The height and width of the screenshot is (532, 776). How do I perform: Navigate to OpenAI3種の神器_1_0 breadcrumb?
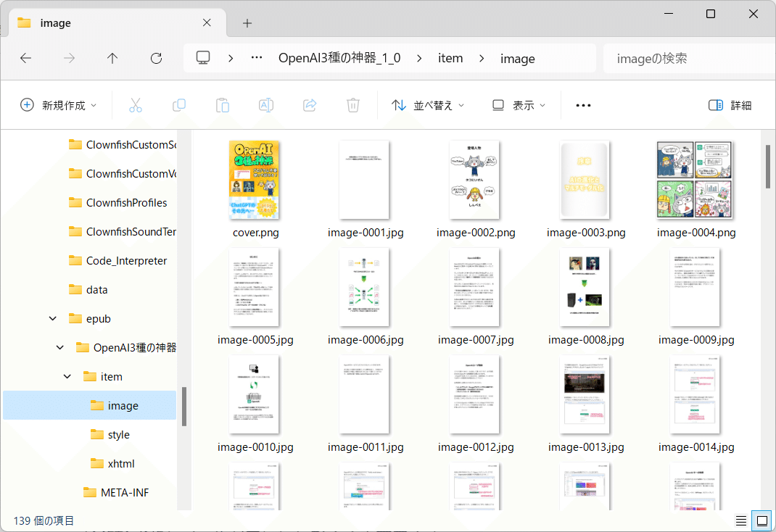[339, 58]
